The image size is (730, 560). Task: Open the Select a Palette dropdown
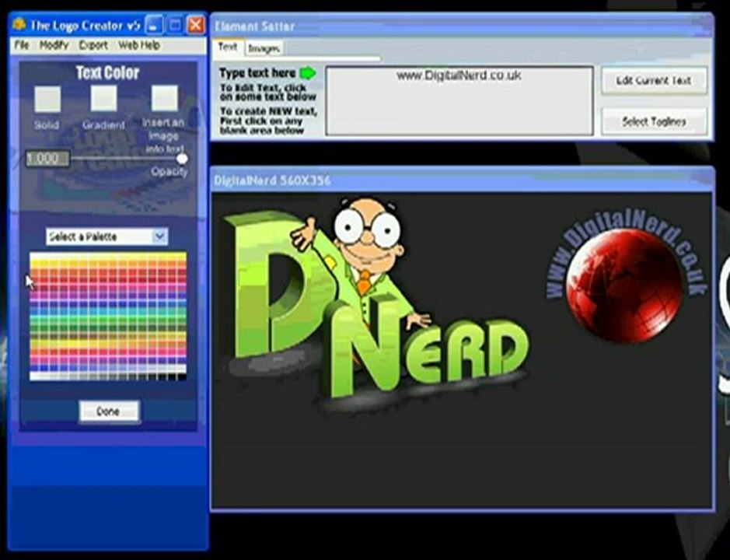click(x=107, y=236)
